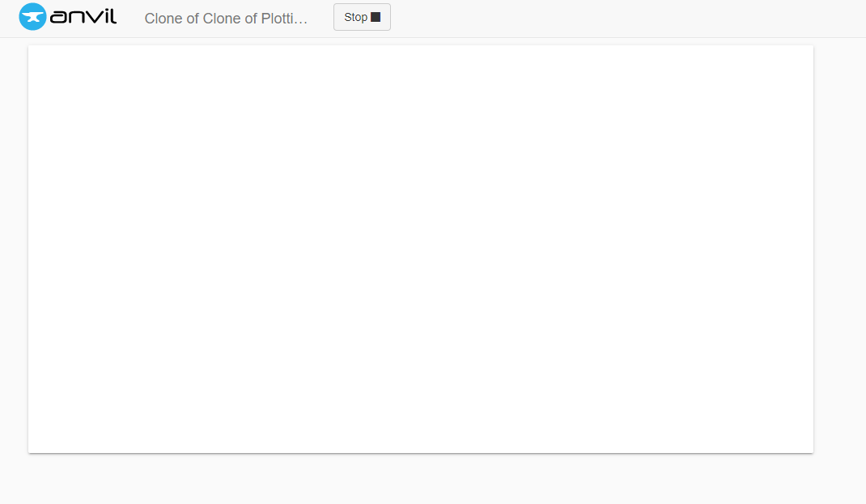The height and width of the screenshot is (504, 866).
Task: Click the empty header bar right of Stop
Action: (x=624, y=19)
